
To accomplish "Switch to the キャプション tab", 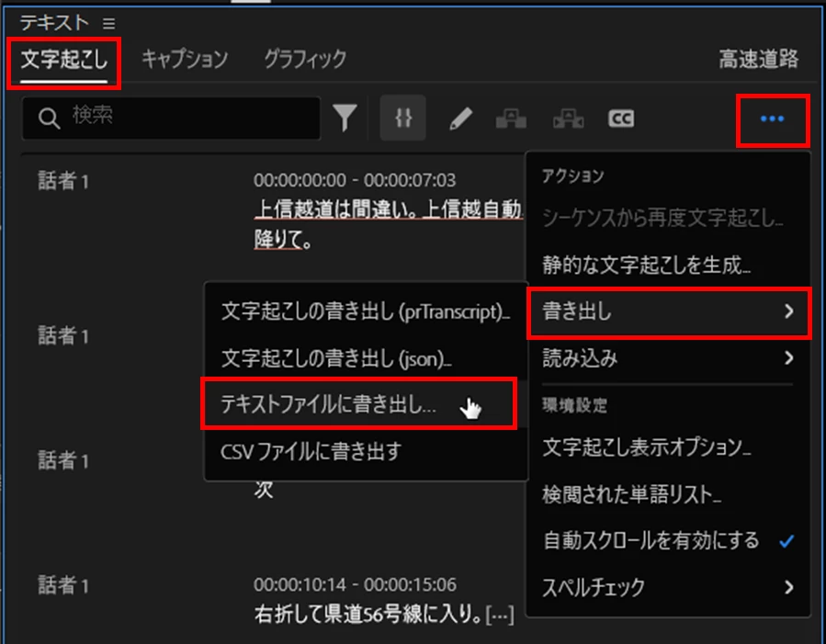I will tap(185, 59).
